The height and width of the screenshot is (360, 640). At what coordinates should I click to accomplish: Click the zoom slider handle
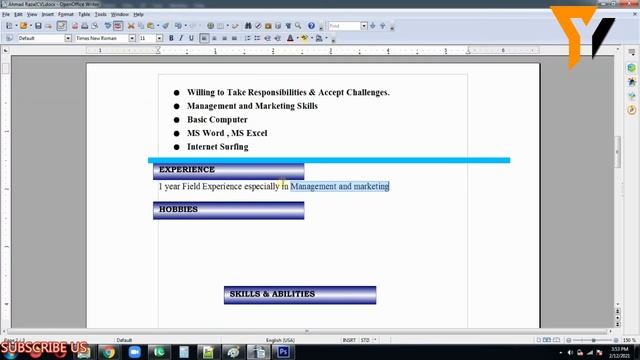593,340
